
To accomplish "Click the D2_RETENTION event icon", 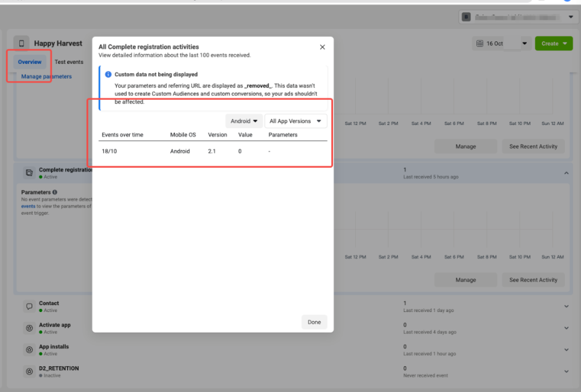I will click(29, 371).
